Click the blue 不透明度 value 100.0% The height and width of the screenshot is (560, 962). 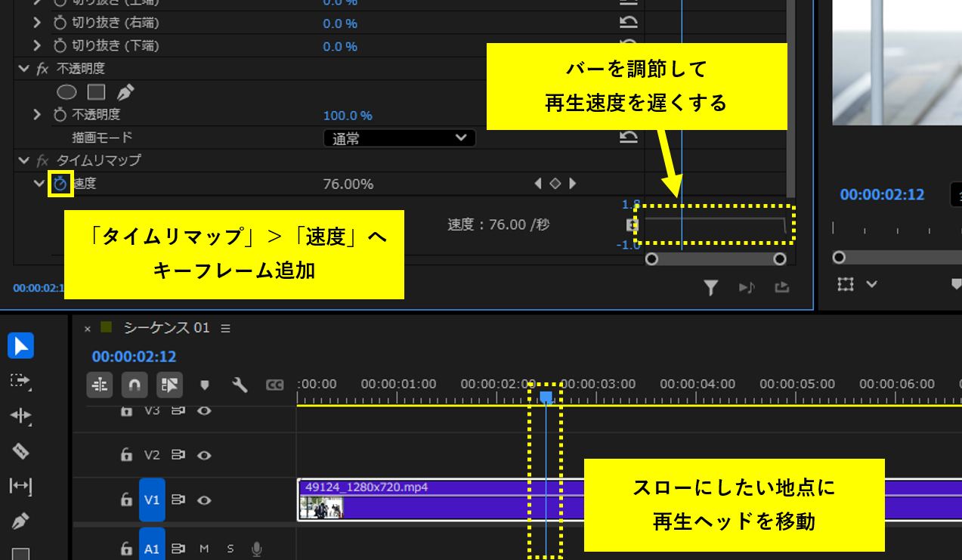[x=348, y=115]
